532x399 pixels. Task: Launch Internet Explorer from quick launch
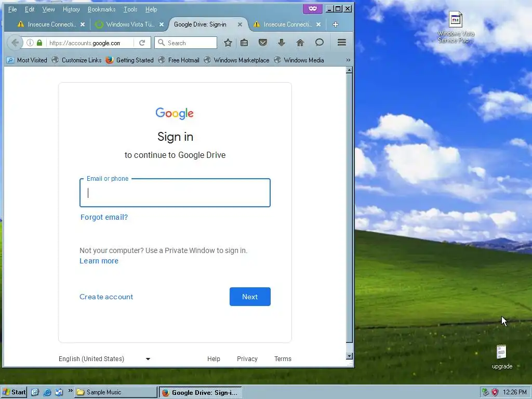pos(47,392)
